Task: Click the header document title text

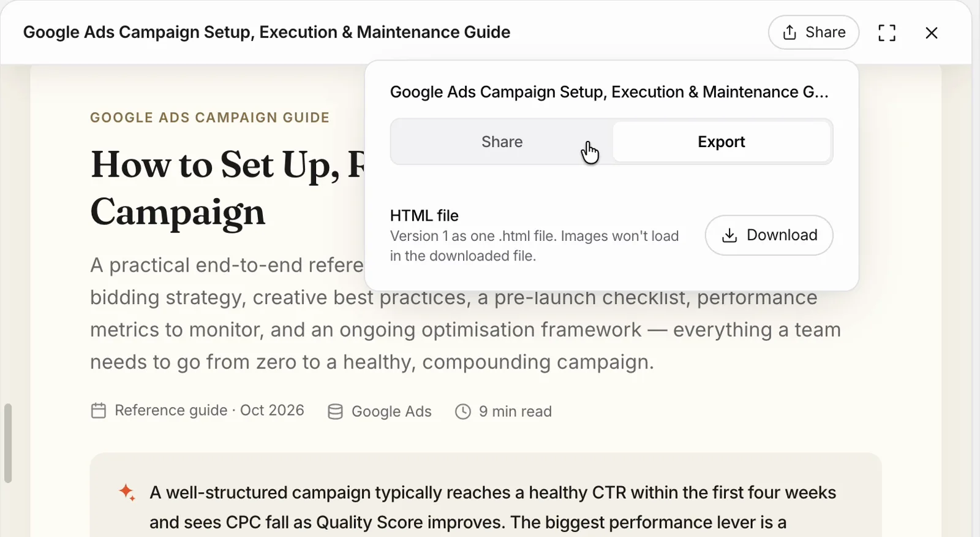Action: [266, 32]
